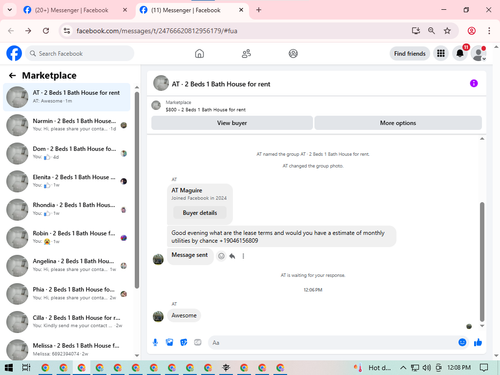Open the Robin conversation

[67, 237]
